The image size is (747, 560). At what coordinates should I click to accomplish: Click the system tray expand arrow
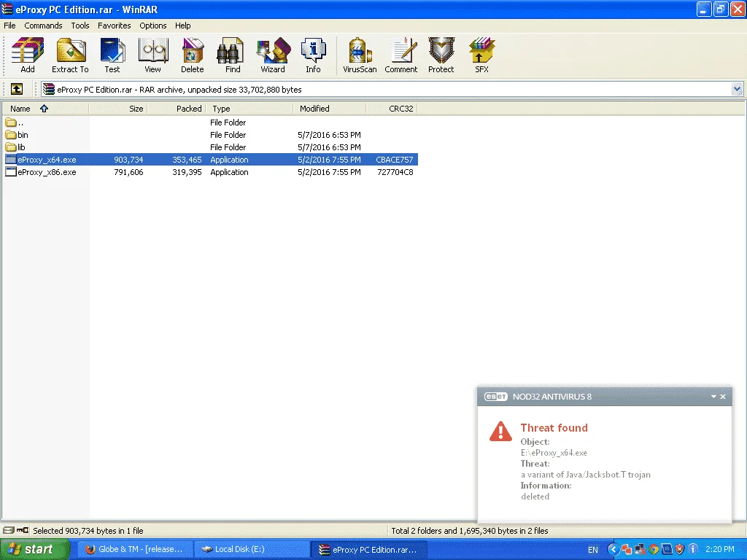click(614, 549)
